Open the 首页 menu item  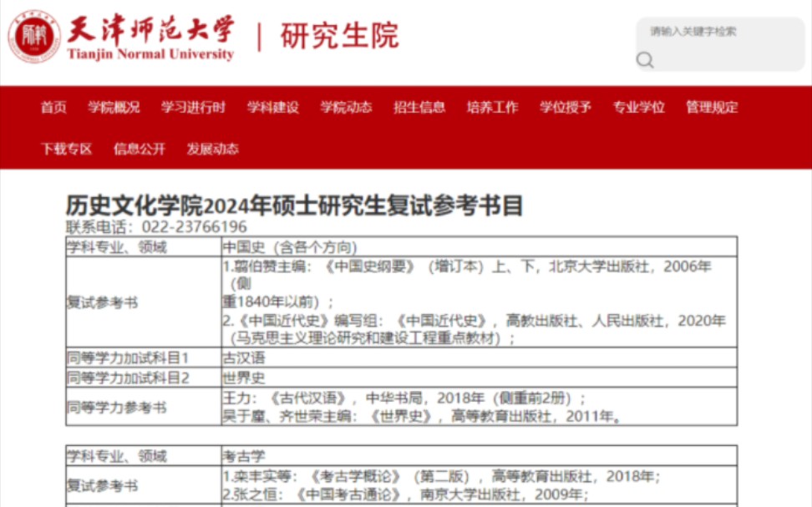53,107
